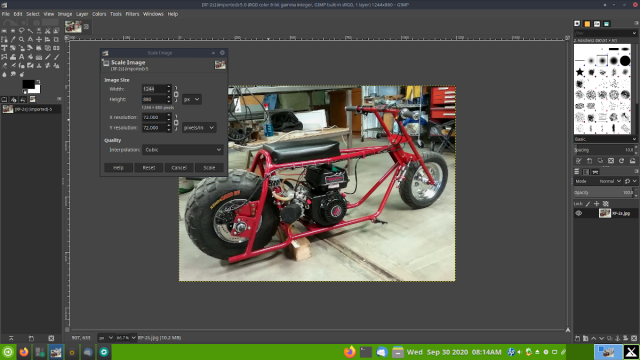Open the Layer menu
640x360 pixels.
pyautogui.click(x=82, y=14)
